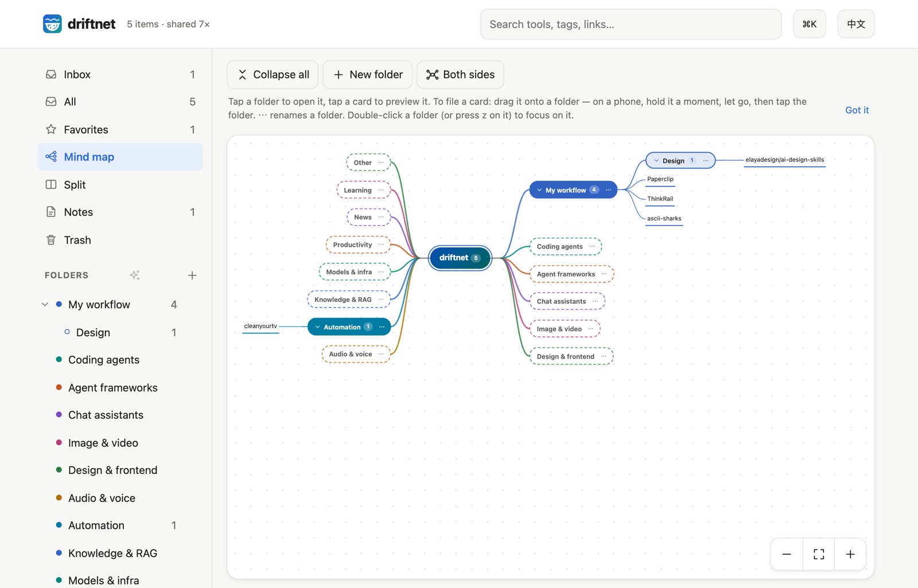This screenshot has height=588, width=918.
Task: Click the search tools, tags, links field
Action: point(631,24)
